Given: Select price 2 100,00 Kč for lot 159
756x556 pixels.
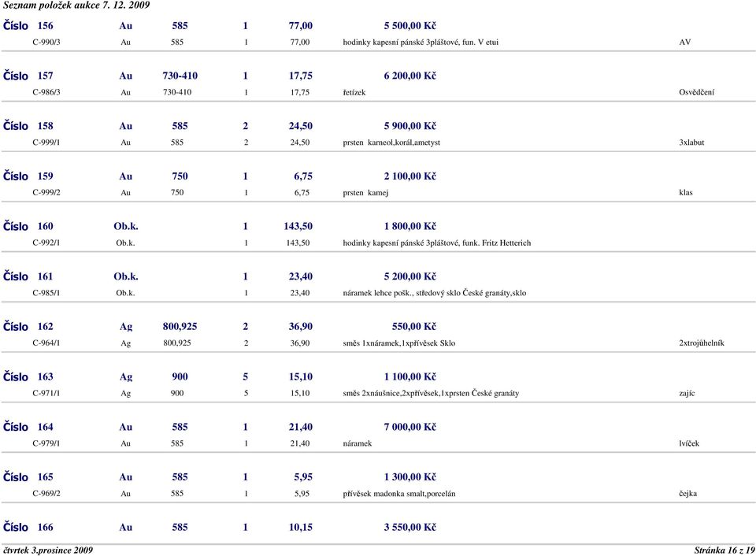Looking at the screenshot, I should coord(409,176).
